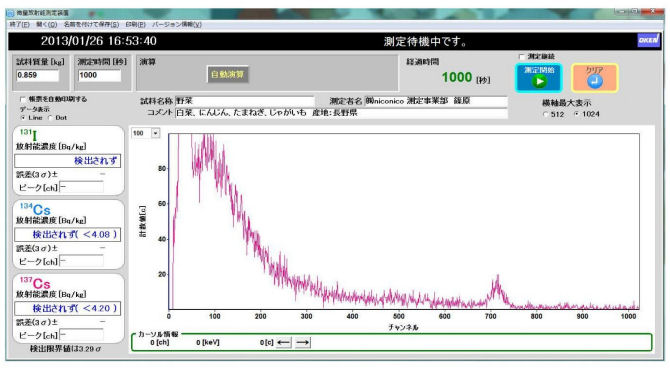The width and height of the screenshot is (670, 370).
Task: Click the 137Cs nuclide heading
Action: point(35,283)
